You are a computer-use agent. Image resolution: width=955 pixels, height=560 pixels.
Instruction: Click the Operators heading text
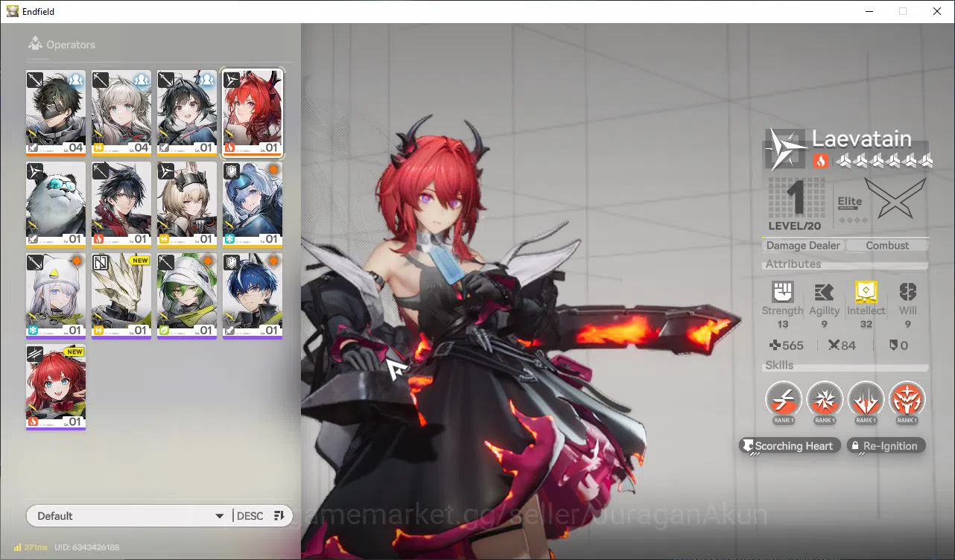point(71,45)
